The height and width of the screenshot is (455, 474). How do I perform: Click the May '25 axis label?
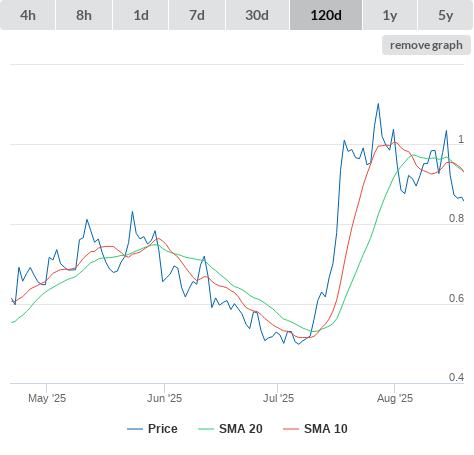[x=47, y=398]
